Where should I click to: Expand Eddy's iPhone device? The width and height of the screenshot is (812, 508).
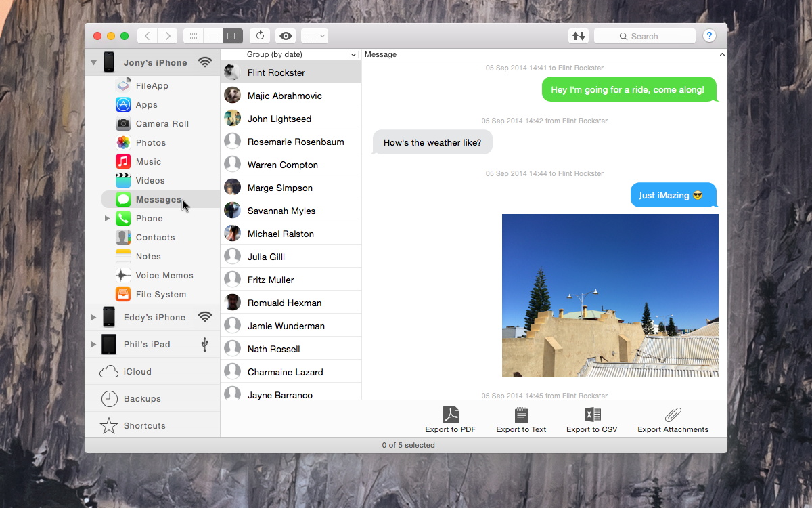tap(93, 317)
